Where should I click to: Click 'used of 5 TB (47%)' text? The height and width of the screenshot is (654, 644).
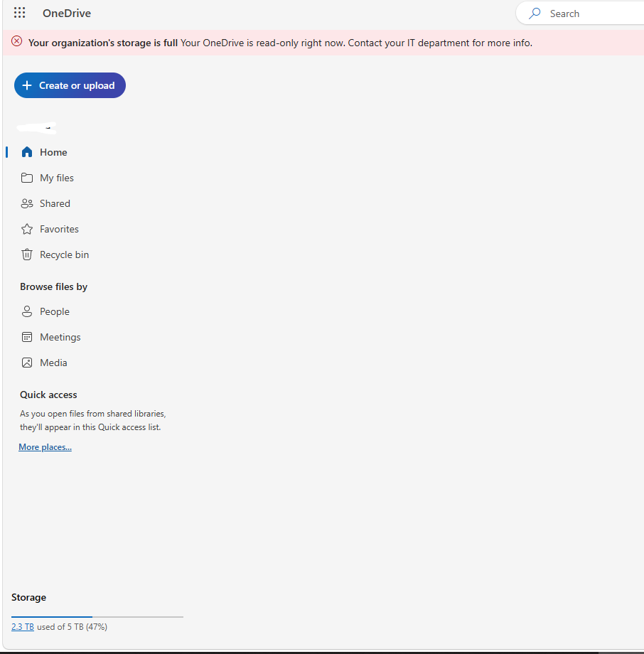click(x=73, y=627)
